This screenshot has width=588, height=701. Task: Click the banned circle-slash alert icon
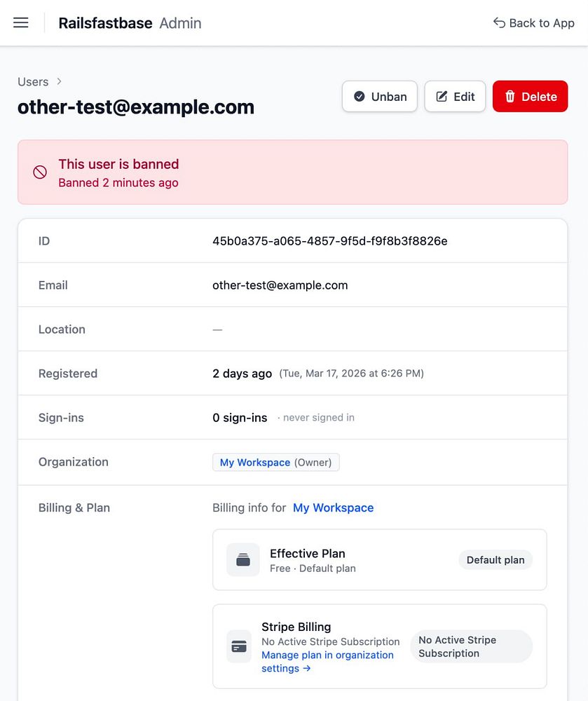point(40,172)
